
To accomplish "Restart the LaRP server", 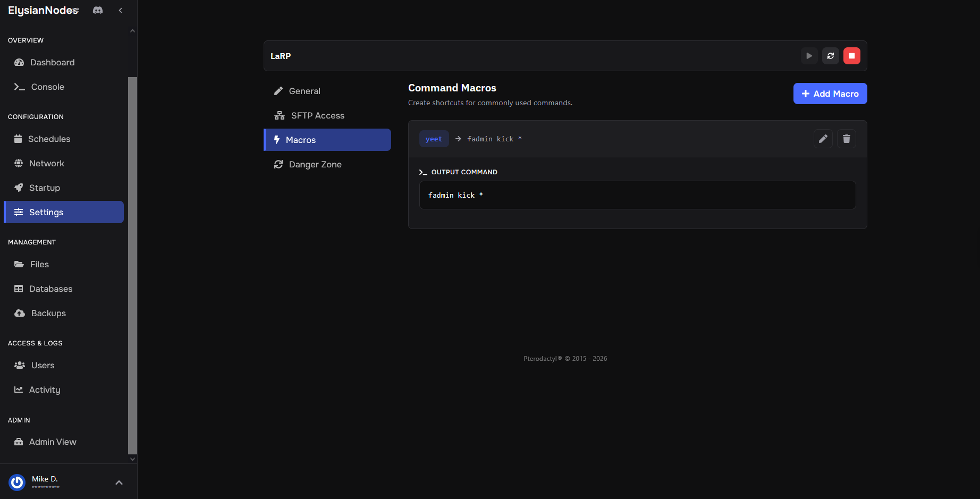I will [x=831, y=56].
